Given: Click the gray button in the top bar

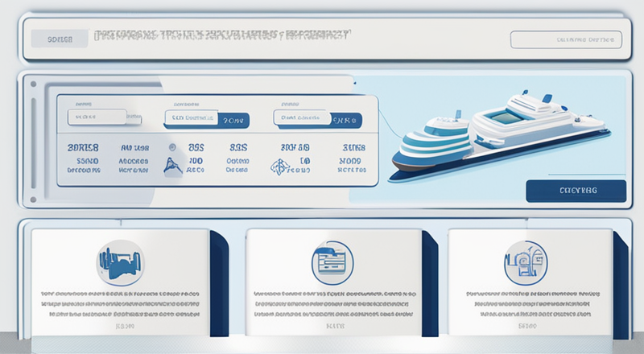Looking at the screenshot, I should [60, 39].
